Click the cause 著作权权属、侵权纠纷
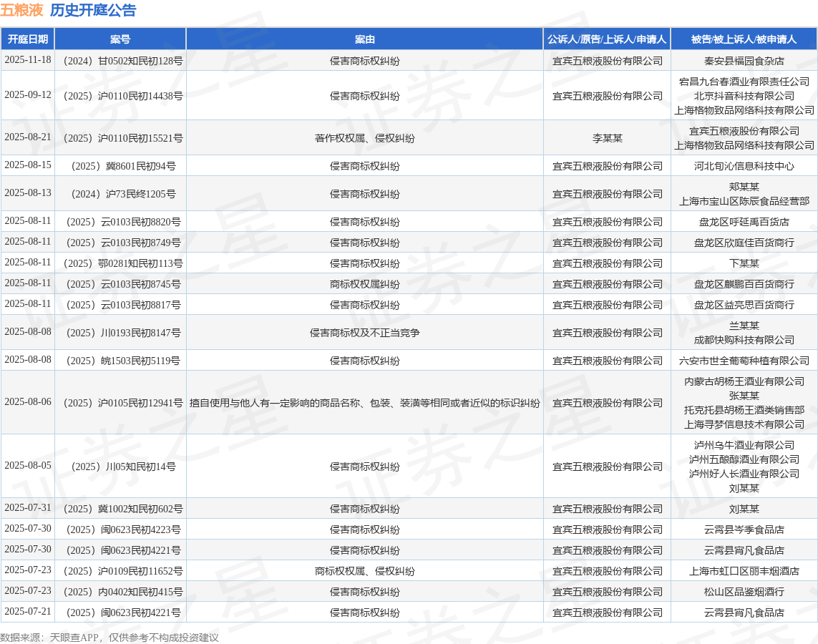Screen dimensions: 818x644 (365, 138)
